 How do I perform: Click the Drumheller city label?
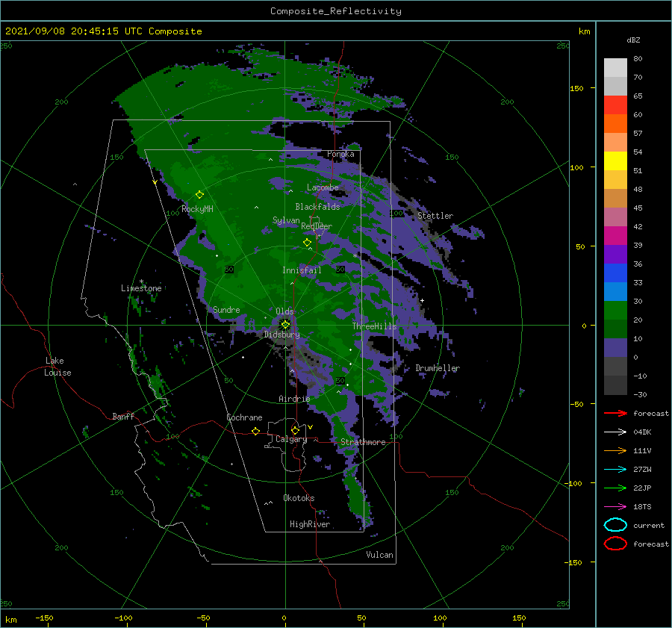(438, 368)
